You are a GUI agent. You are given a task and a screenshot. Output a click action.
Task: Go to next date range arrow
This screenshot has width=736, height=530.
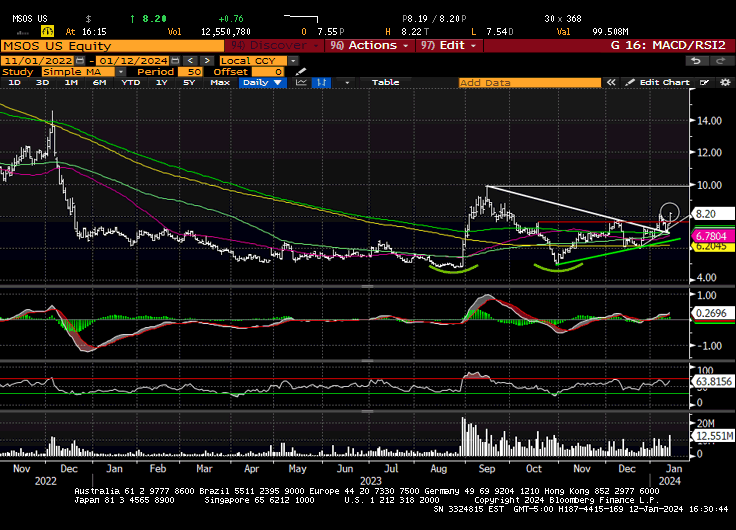tap(207, 61)
